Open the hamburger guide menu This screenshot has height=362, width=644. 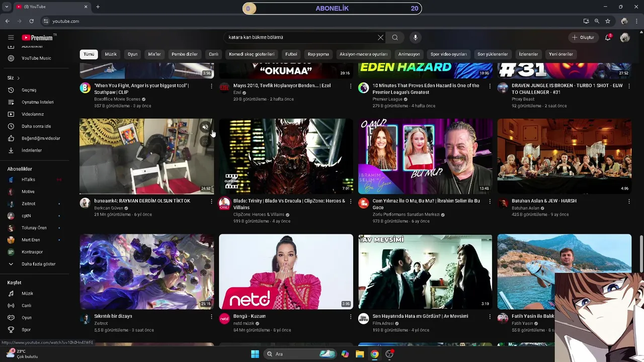tap(11, 37)
